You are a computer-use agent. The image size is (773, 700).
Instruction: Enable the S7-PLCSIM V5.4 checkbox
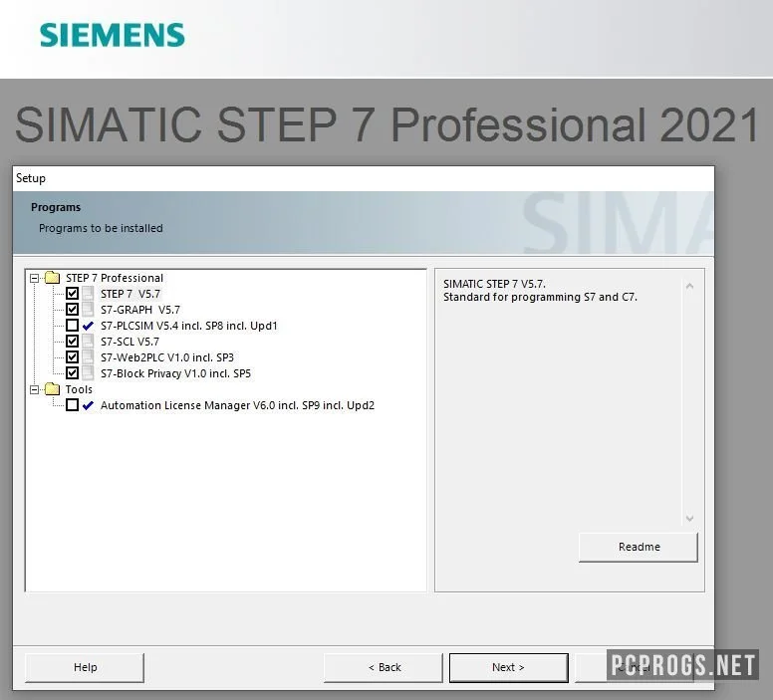(72, 326)
